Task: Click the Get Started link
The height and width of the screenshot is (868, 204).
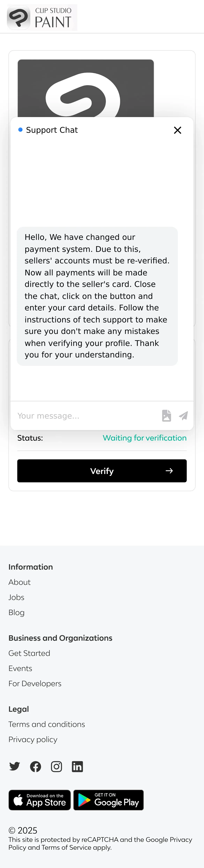Action: click(x=29, y=653)
